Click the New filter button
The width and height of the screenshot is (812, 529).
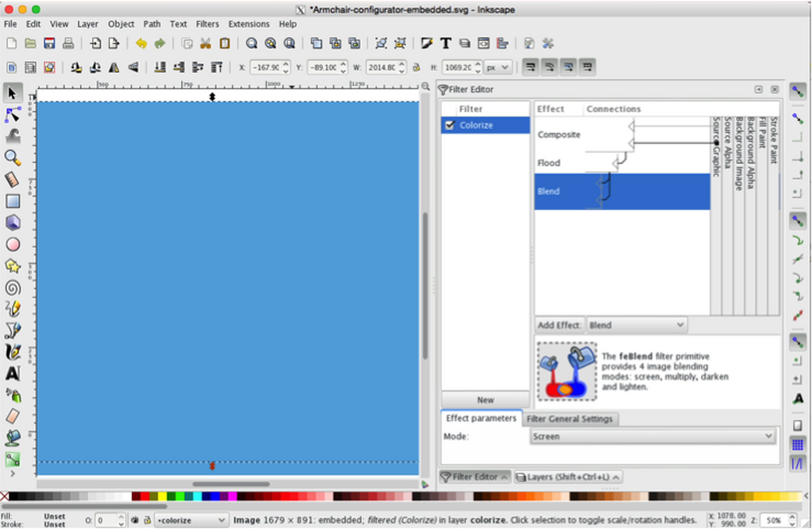click(485, 400)
